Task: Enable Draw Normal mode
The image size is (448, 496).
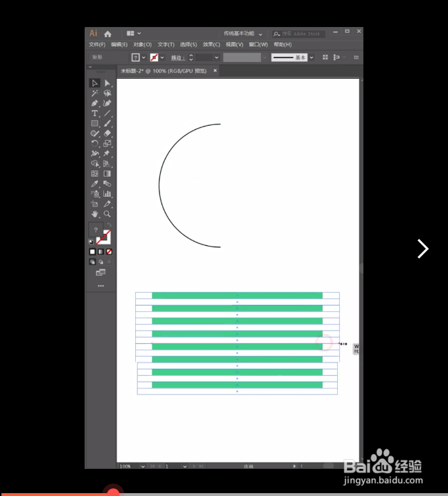Action: pos(92,262)
